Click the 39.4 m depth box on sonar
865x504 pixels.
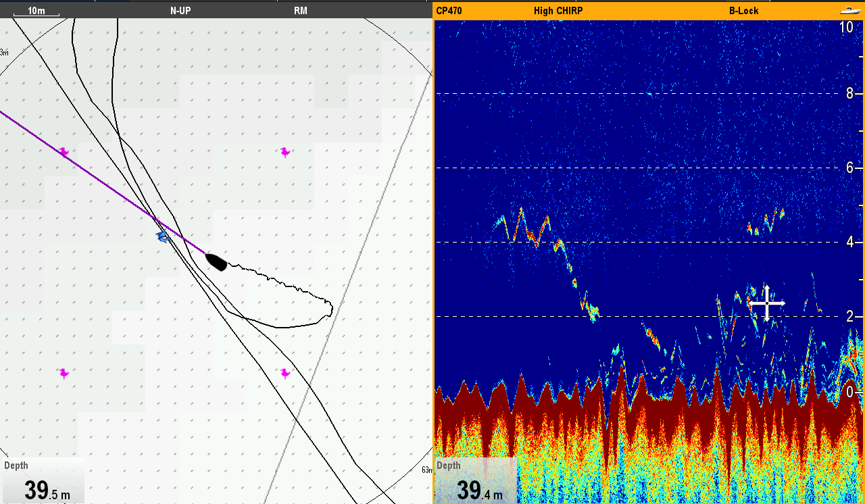click(x=476, y=482)
